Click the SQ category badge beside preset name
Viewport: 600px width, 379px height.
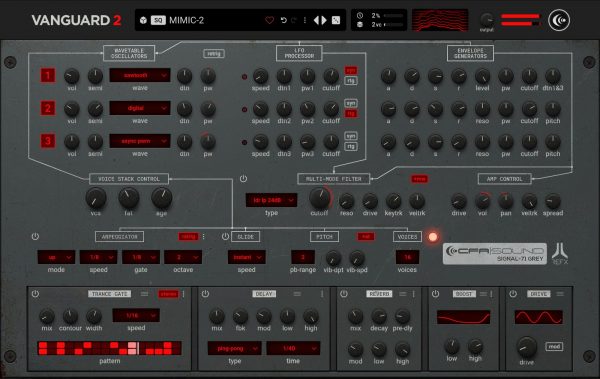(158, 20)
